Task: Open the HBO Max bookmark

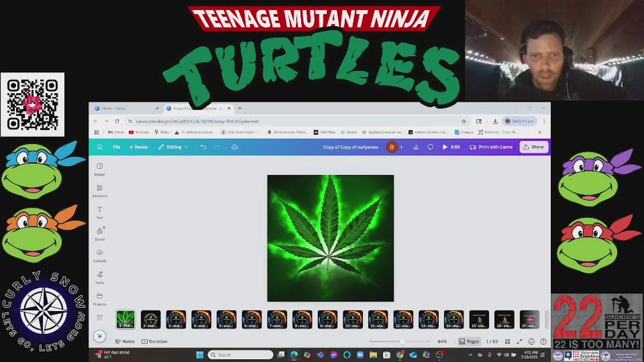Action: (324, 132)
